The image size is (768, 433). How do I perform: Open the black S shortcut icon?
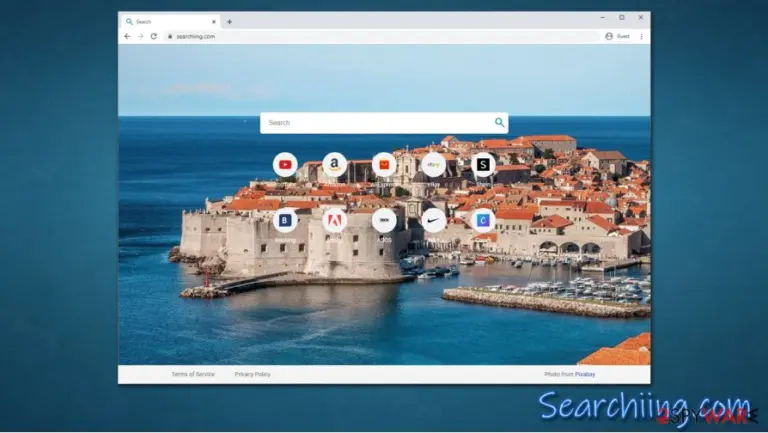click(483, 165)
